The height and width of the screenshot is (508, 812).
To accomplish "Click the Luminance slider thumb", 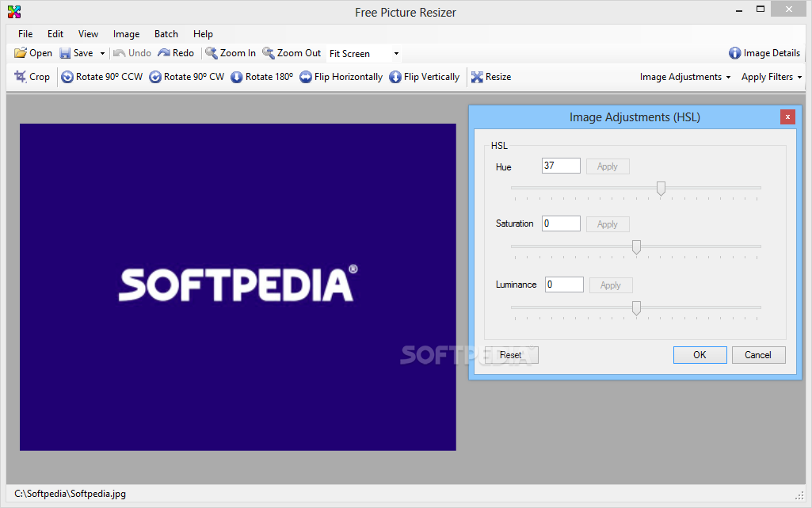I will [636, 308].
